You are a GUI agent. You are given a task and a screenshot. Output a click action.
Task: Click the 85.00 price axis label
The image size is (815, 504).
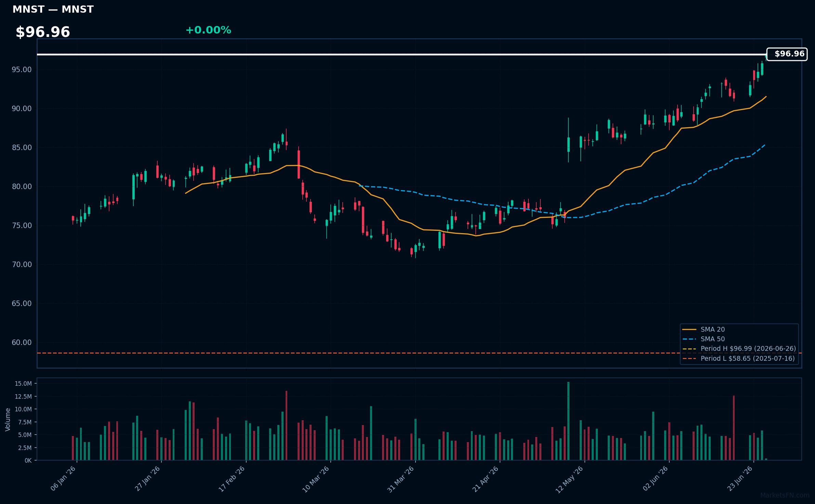[x=22, y=148]
